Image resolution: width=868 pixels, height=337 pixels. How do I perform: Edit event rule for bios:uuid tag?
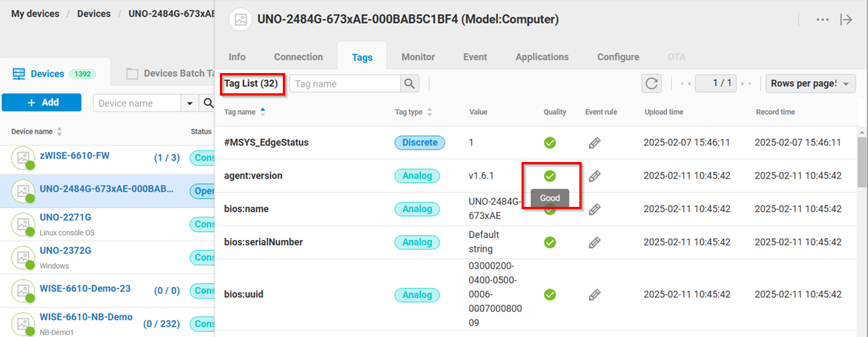pos(595,294)
